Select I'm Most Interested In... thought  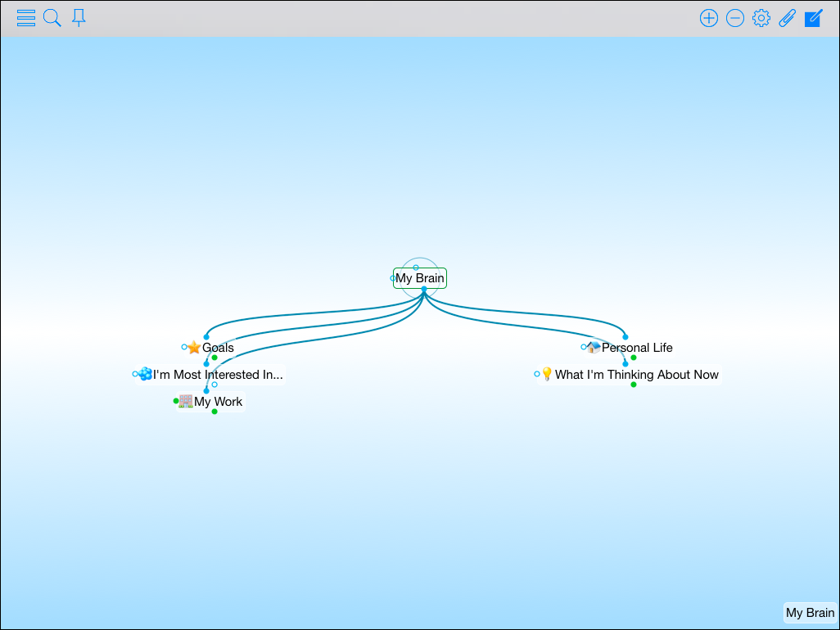218,375
